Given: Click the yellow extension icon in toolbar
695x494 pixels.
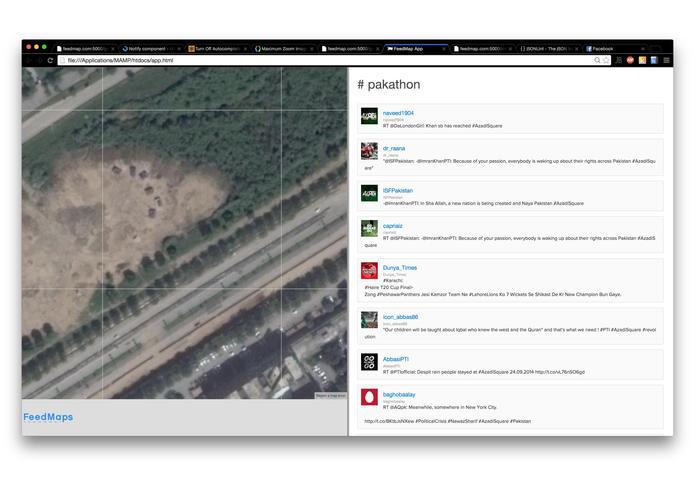Looking at the screenshot, I should (x=642, y=60).
